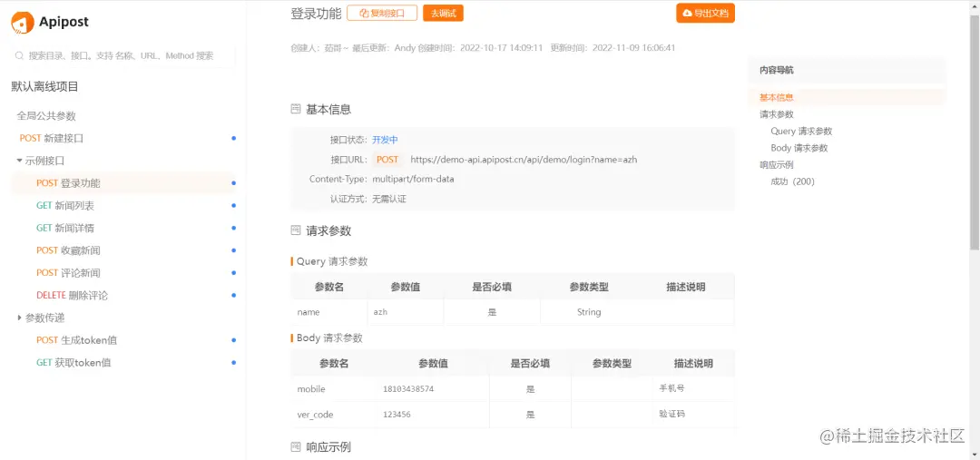Click the 请求参数 section icon

coord(296,230)
